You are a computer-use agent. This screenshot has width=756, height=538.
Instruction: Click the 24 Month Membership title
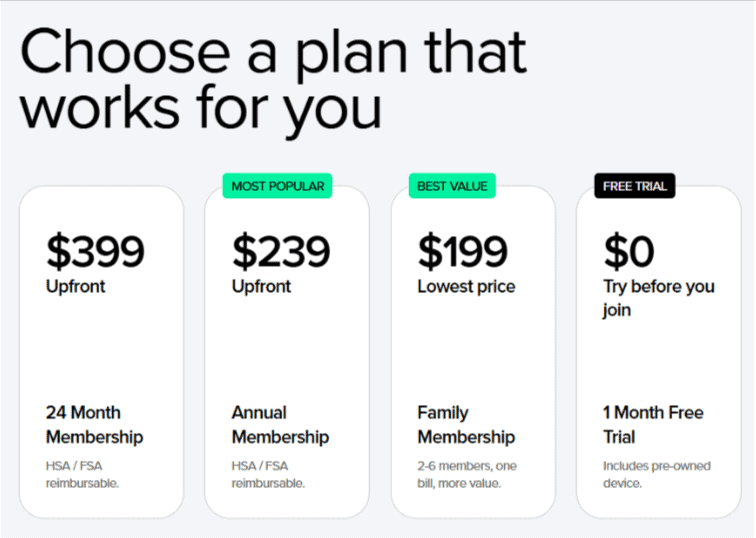pos(94,425)
